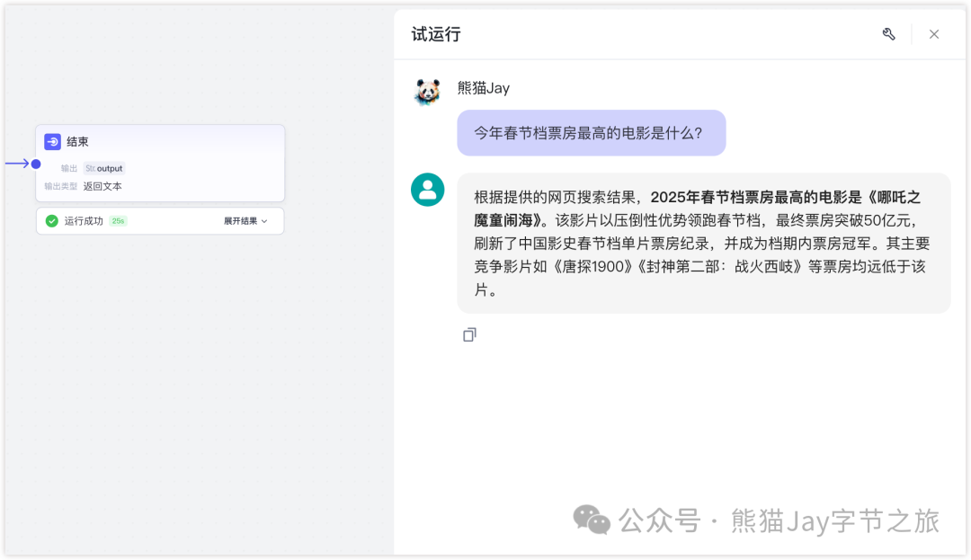Viewport: 971px width, 560px height.
Task: Click the panda avatar of 熊猫Jay
Action: [427, 92]
